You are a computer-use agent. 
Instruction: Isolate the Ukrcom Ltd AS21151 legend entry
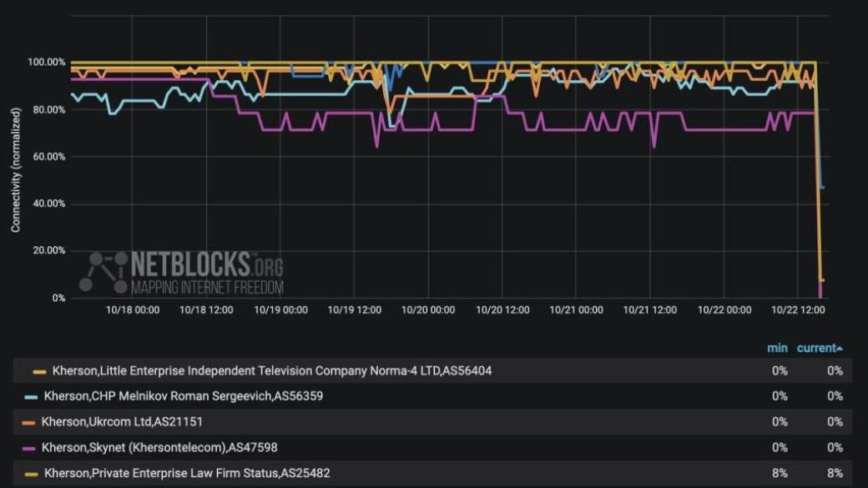[x=122, y=422]
